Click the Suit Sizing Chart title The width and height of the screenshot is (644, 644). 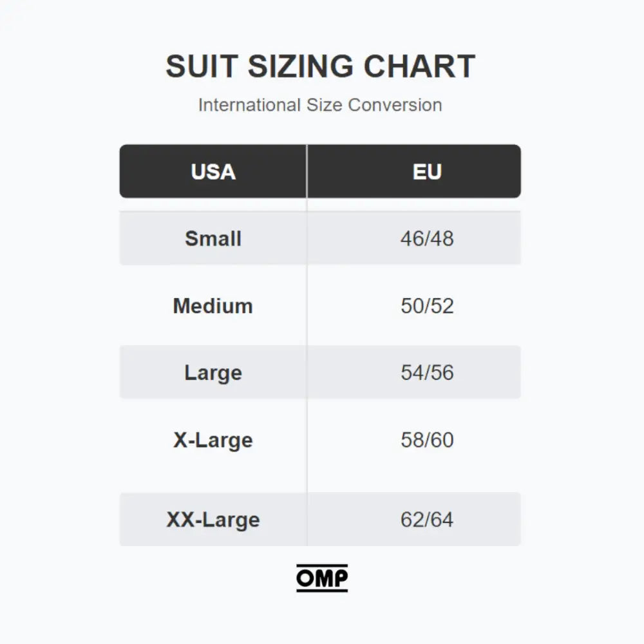coord(320,66)
